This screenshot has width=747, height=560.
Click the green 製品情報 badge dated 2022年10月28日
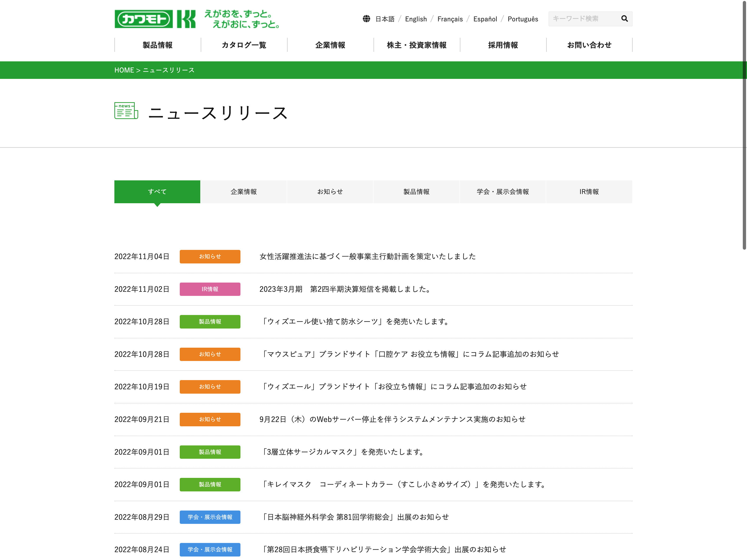[210, 321]
